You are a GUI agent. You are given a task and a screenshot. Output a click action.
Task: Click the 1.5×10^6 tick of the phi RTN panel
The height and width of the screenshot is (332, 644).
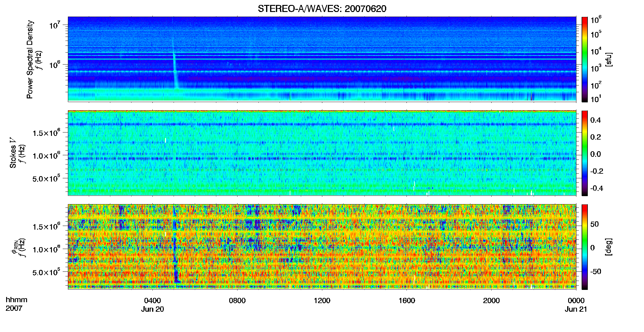click(x=46, y=227)
